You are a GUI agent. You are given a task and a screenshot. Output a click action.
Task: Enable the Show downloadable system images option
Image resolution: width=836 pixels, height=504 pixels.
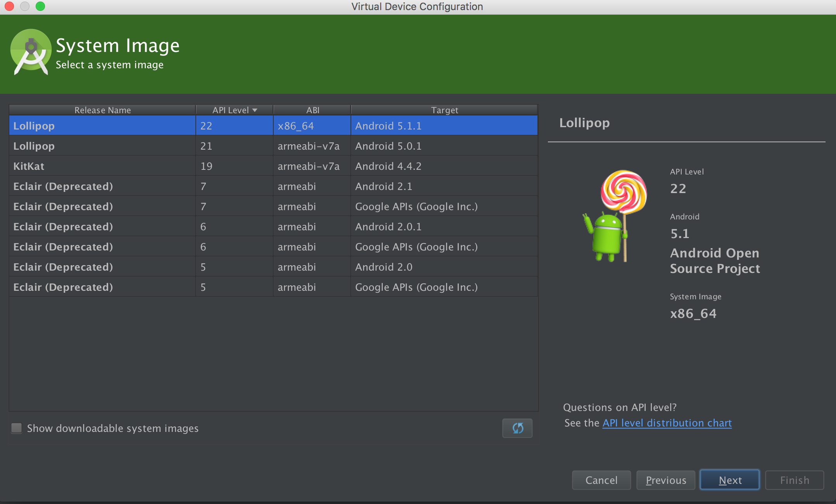(17, 428)
